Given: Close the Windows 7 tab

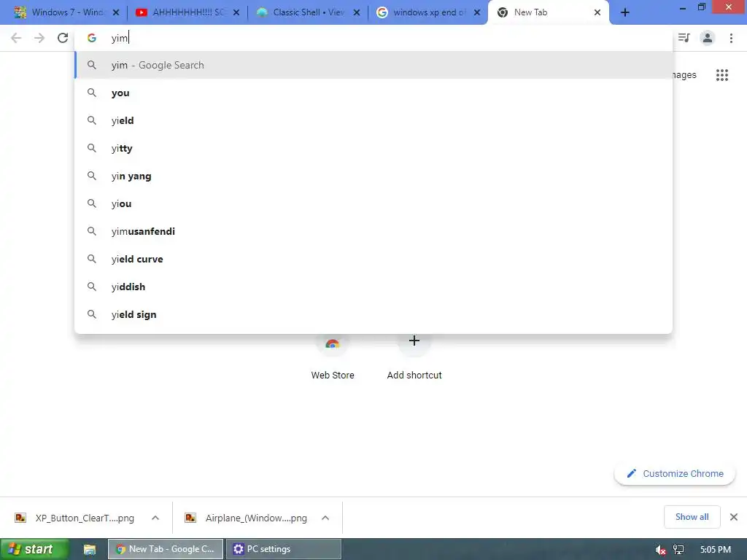Looking at the screenshot, I should point(116,13).
